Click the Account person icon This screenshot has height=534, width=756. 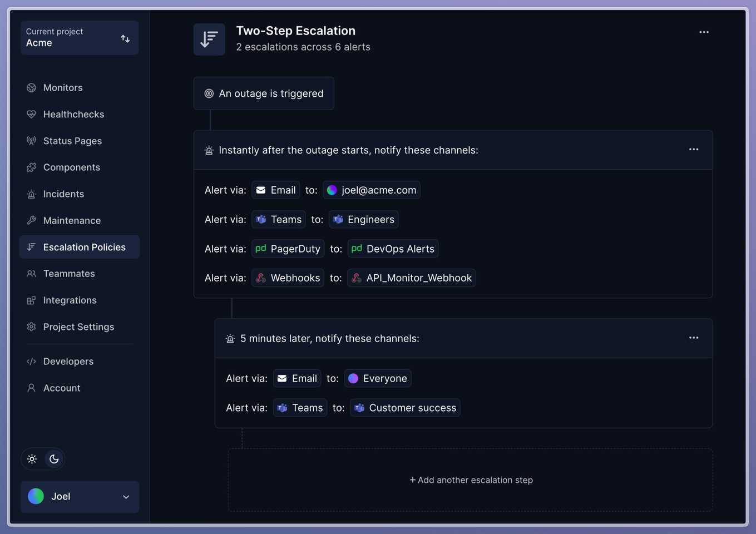click(x=31, y=388)
